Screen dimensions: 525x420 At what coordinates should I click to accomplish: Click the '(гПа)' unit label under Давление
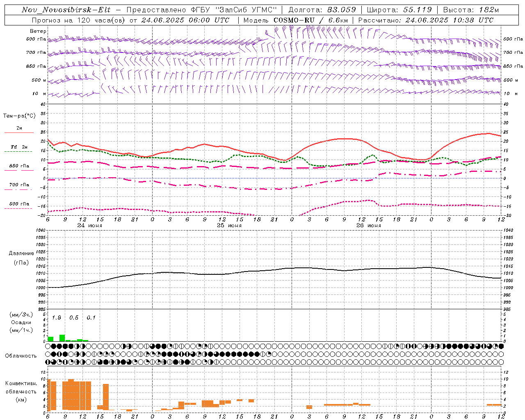[x=21, y=262]
